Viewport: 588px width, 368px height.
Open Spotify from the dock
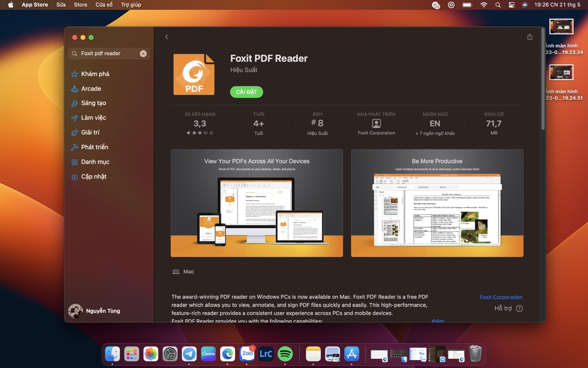click(285, 354)
